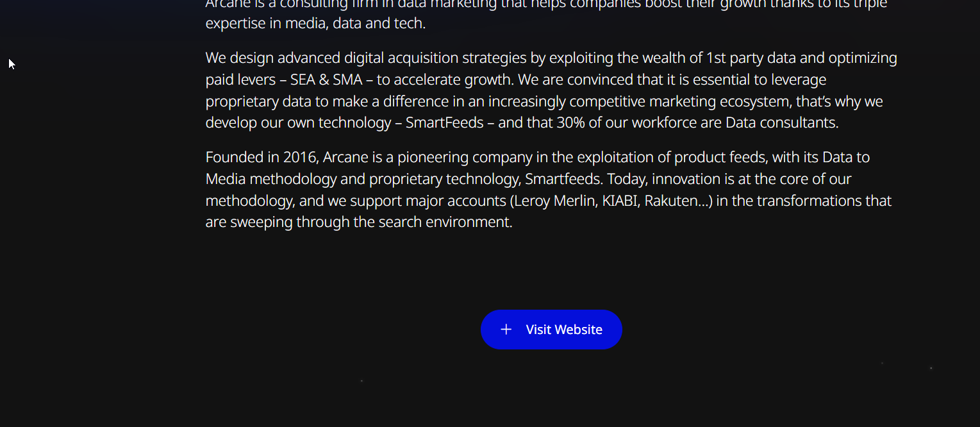Click the phrase "Data consultants"
The height and width of the screenshot is (427, 980).
[781, 123]
